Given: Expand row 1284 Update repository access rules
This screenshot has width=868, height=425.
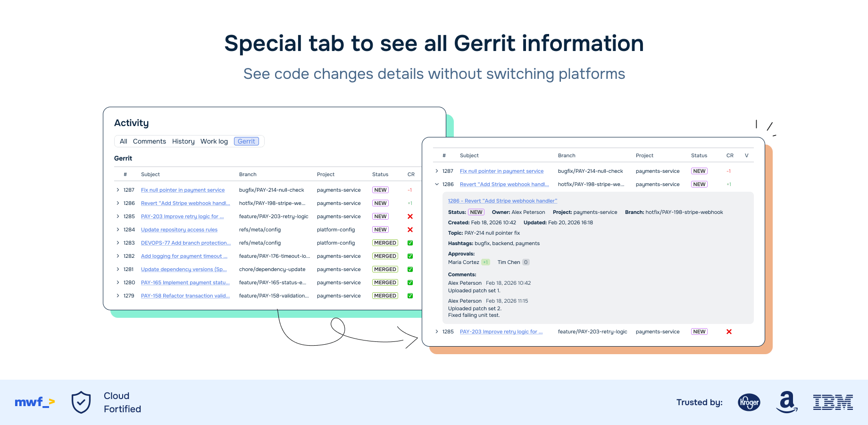Looking at the screenshot, I should point(118,229).
